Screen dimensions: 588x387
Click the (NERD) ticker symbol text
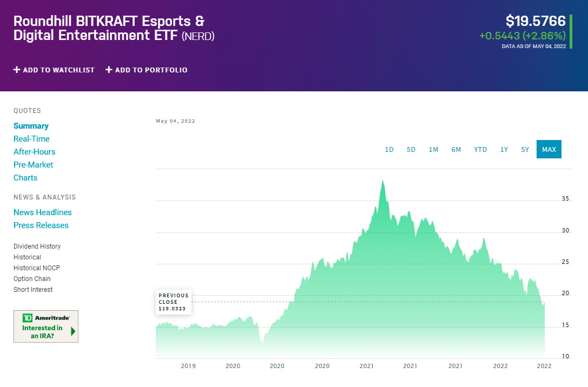(x=198, y=36)
